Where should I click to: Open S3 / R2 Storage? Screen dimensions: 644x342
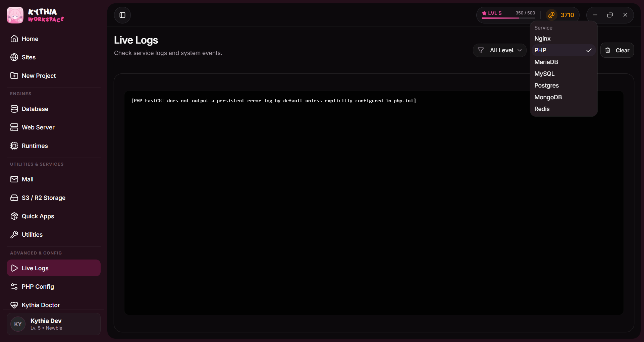click(x=54, y=197)
